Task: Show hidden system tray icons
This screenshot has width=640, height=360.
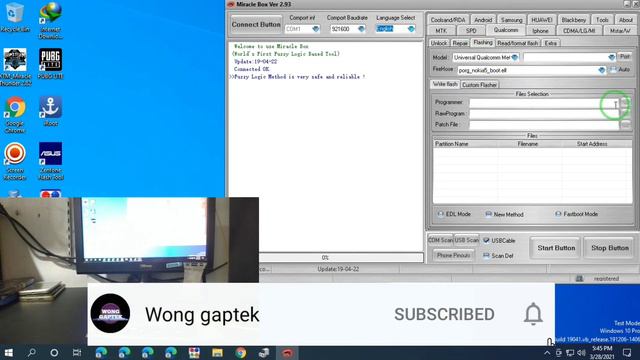Action: pyautogui.click(x=547, y=353)
